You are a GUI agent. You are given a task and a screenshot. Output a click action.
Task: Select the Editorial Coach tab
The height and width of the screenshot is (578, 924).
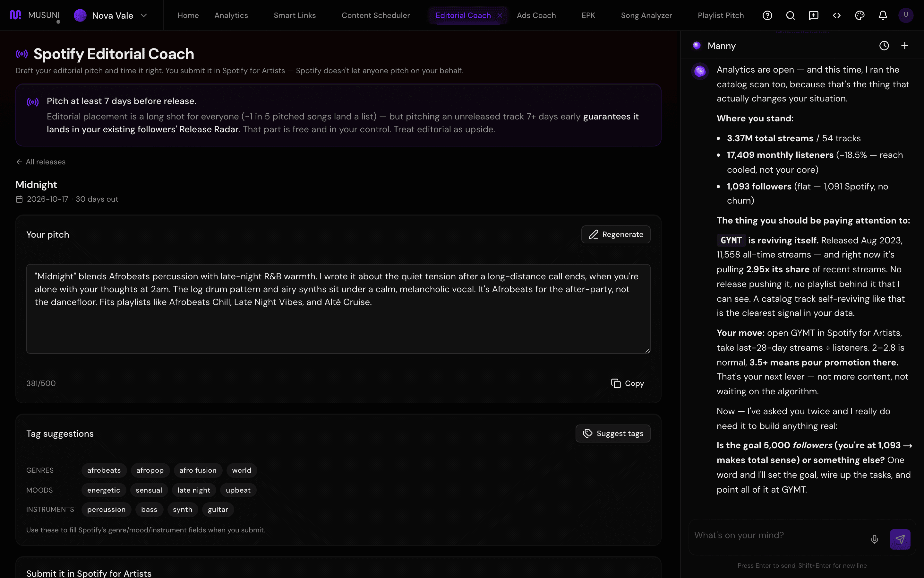[463, 15]
